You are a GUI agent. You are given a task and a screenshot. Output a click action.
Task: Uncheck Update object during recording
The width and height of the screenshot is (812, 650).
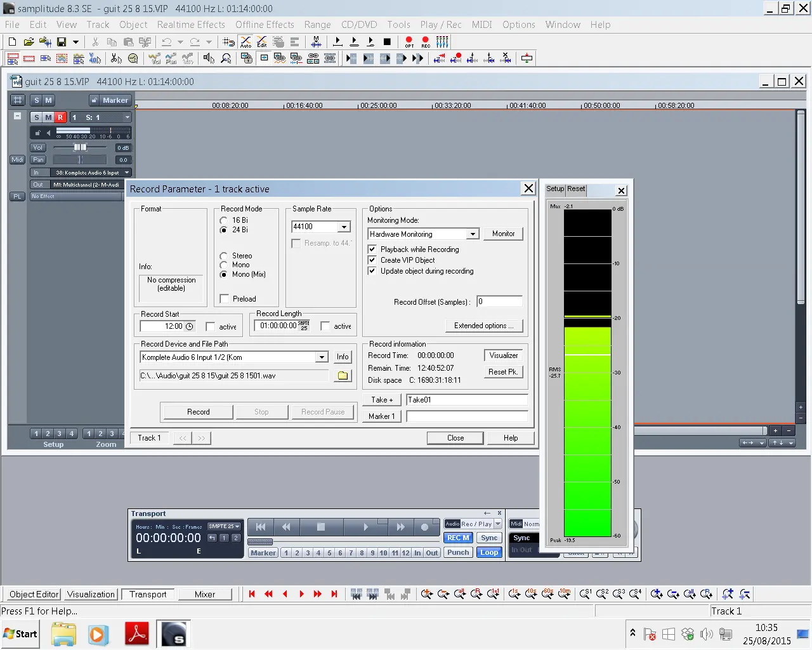[x=372, y=271]
